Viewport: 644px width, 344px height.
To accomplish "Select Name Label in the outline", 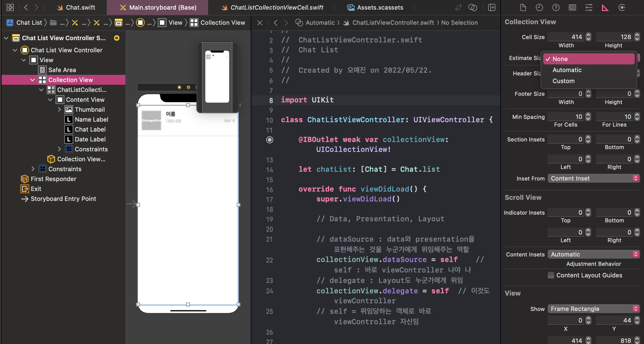I will (x=91, y=119).
